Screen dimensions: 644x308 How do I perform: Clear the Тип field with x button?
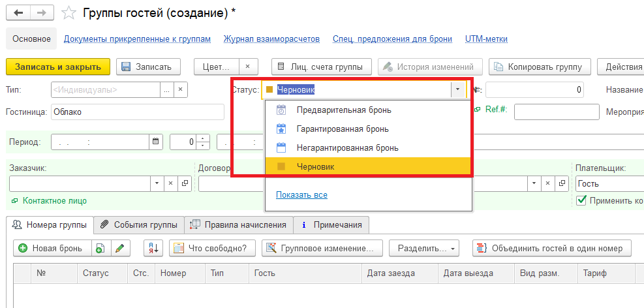[x=180, y=89]
